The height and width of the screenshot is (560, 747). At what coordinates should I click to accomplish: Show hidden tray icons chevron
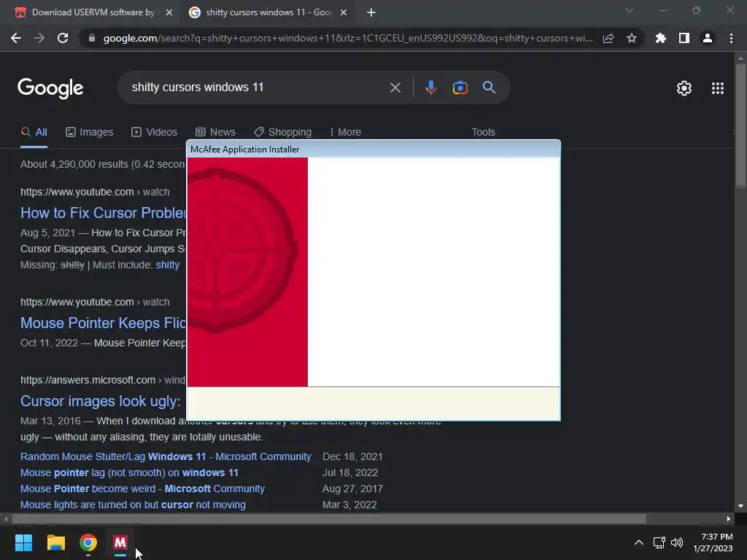(x=639, y=542)
